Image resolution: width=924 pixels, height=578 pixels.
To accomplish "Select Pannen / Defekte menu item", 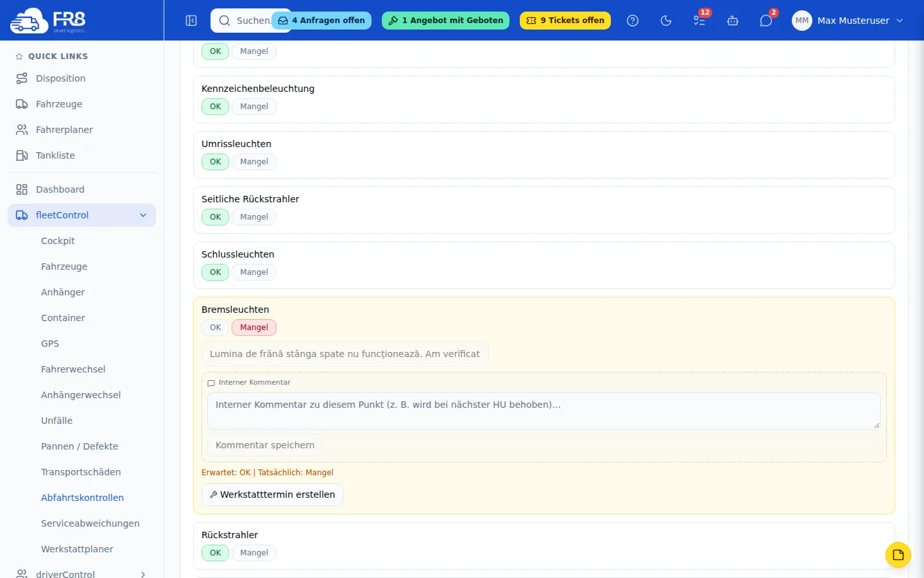I will point(80,446).
